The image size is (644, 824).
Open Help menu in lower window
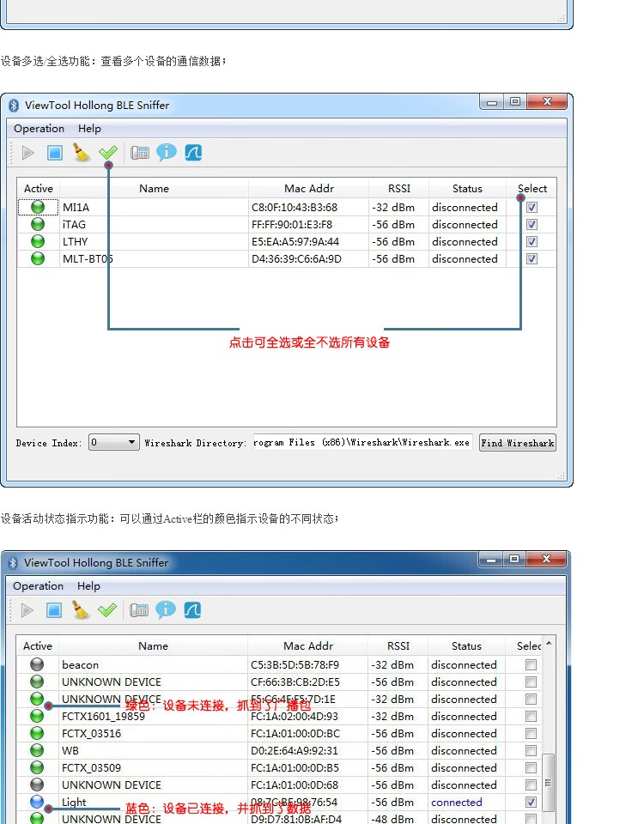[x=88, y=586]
